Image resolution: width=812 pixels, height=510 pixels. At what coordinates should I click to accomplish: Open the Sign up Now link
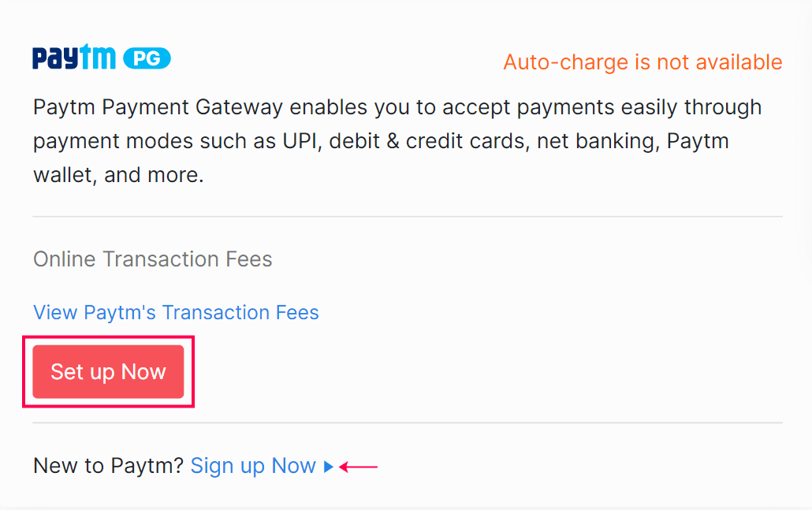tap(254, 466)
